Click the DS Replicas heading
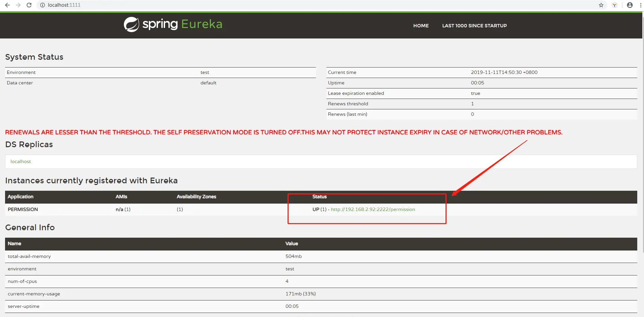The height and width of the screenshot is (317, 644). [29, 144]
